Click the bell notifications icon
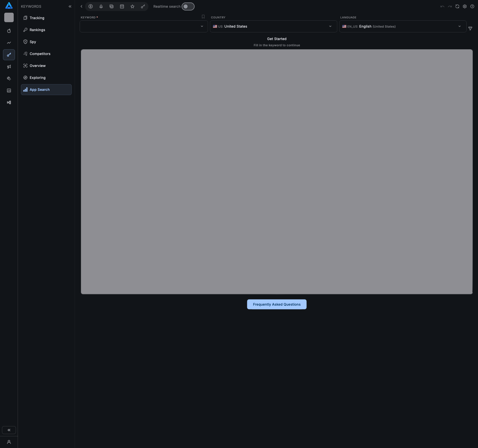The image size is (478, 448). [101, 6]
